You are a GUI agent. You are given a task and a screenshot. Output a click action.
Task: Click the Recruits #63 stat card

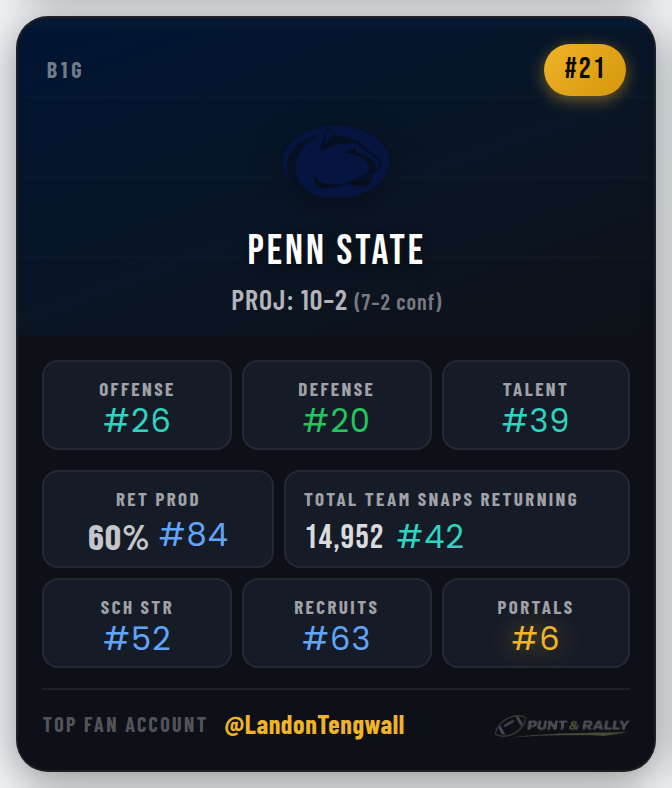[336, 623]
